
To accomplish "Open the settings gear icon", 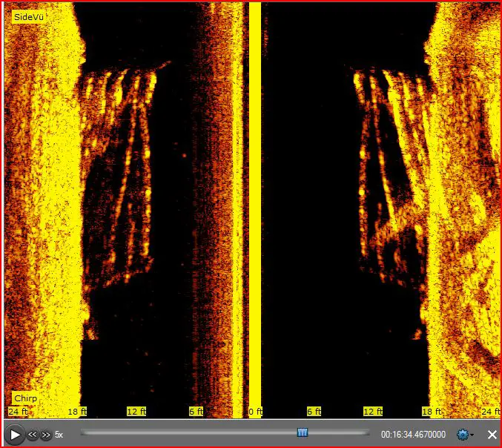I will (x=463, y=435).
